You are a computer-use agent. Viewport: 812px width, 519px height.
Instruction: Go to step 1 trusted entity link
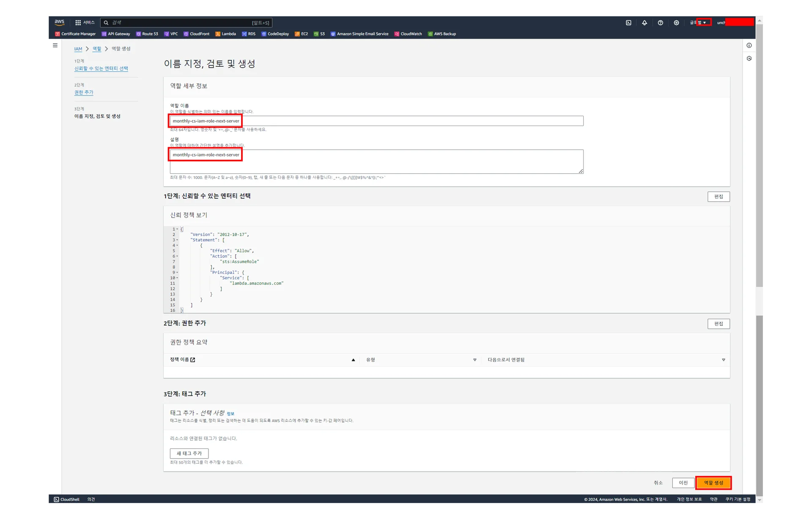[x=101, y=68]
